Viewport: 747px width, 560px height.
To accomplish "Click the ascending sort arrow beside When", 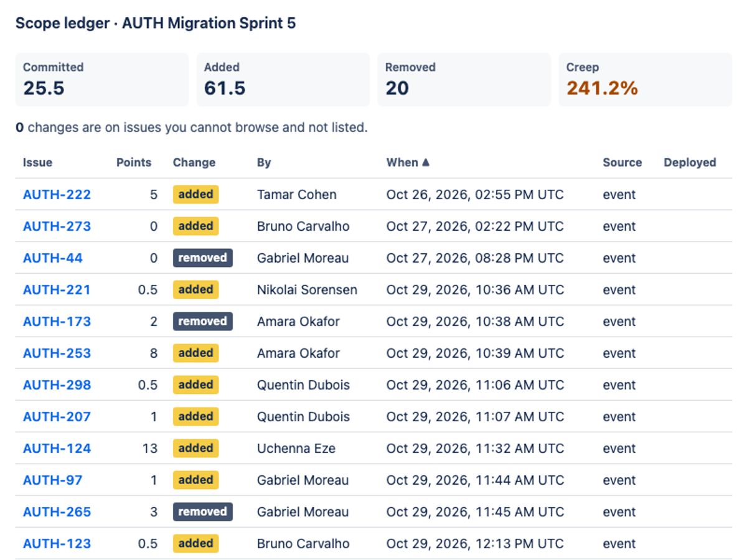I will 426,162.
